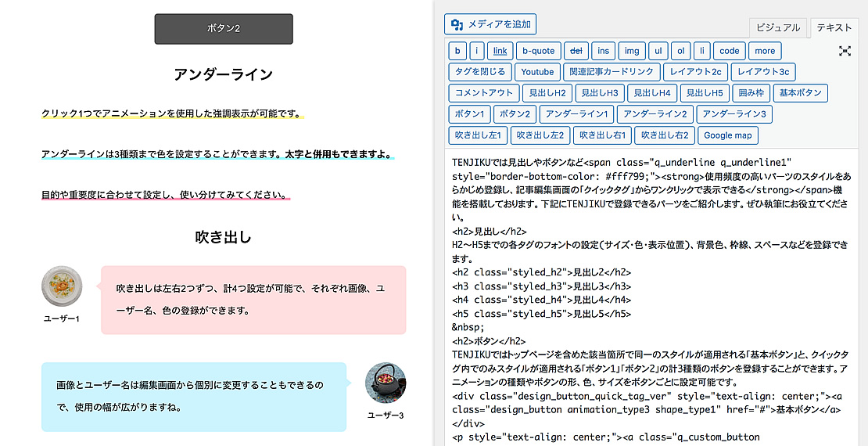
Task: Click the &nbsp; code line
Action: click(467, 327)
